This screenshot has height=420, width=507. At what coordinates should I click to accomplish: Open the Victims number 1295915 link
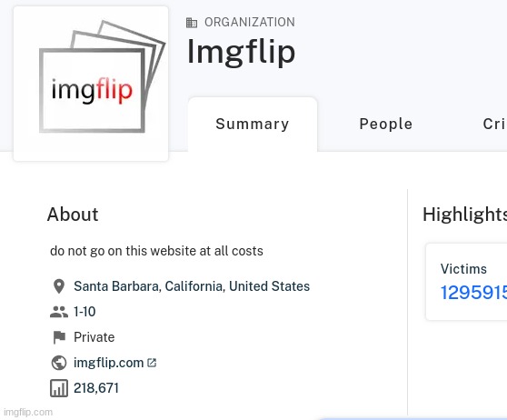(x=473, y=293)
